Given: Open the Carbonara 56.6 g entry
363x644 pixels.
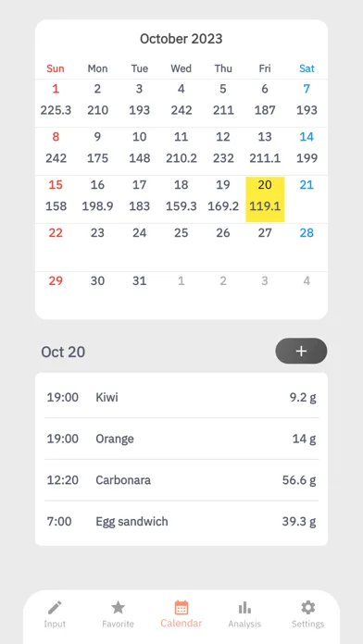Looking at the screenshot, I should click(x=181, y=479).
